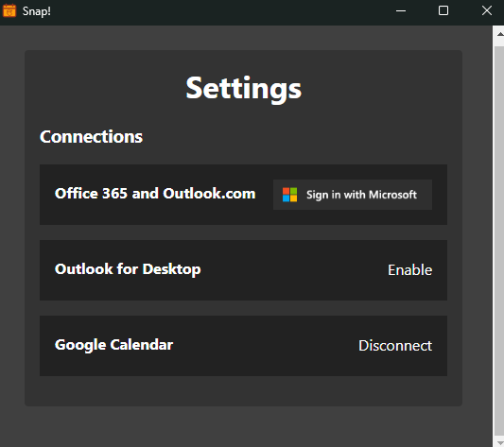504x447 pixels.
Task: Click the Snap! title bar text
Action: point(36,11)
